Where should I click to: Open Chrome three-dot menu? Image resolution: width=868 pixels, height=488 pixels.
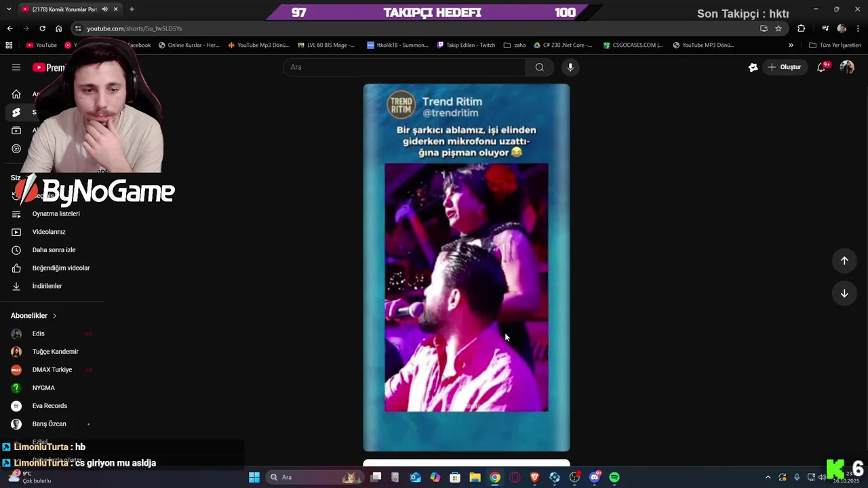pos(858,28)
